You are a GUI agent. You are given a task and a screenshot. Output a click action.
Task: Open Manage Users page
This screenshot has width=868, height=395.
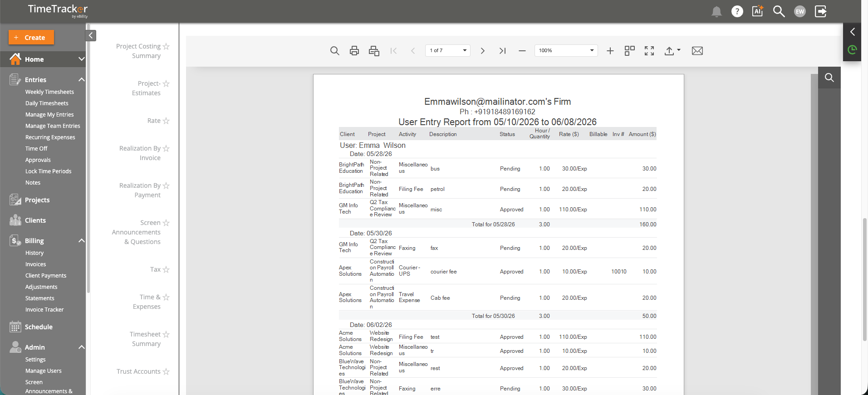tap(44, 371)
